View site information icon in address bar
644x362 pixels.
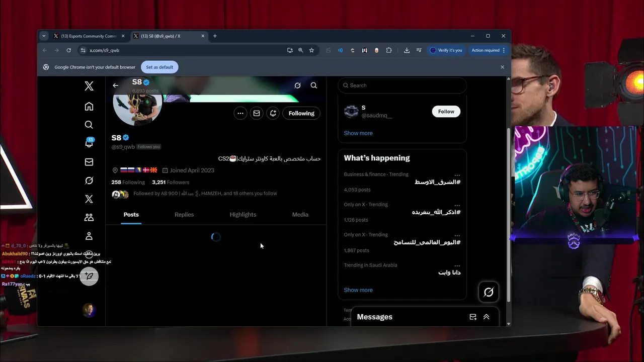(83, 50)
